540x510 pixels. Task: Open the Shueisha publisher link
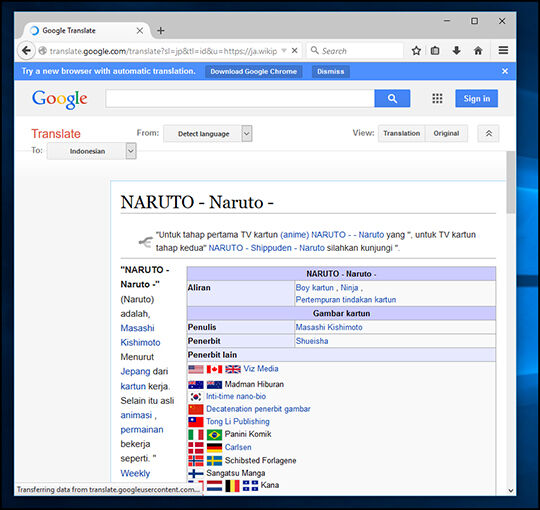312,341
